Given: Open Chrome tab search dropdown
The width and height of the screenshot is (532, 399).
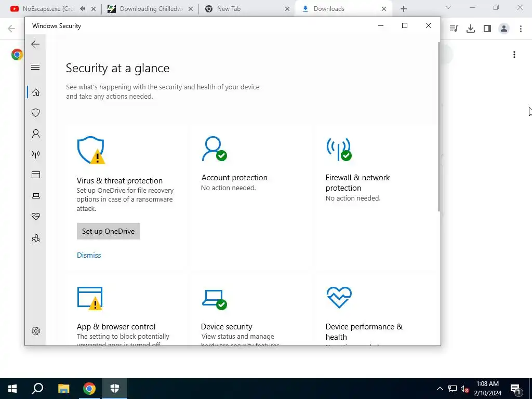Looking at the screenshot, I should (x=448, y=7).
